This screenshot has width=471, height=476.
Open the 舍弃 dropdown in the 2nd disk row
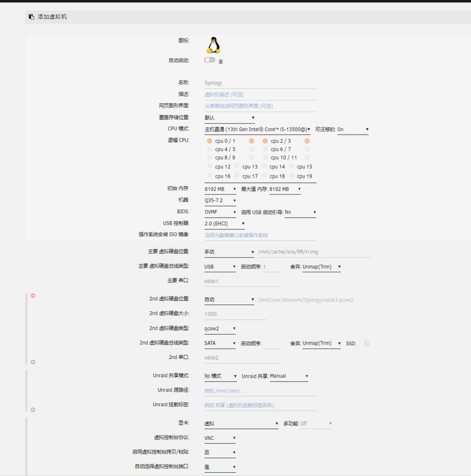[322, 343]
